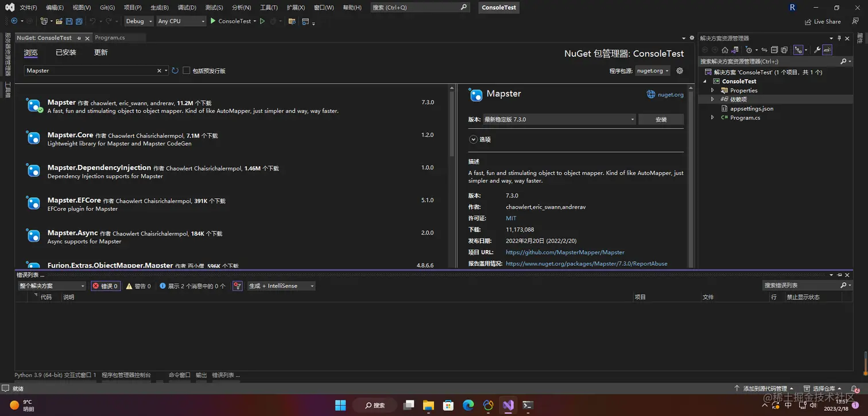The height and width of the screenshot is (416, 868).
Task: Toggle include prerelease checkbox
Action: [186, 71]
